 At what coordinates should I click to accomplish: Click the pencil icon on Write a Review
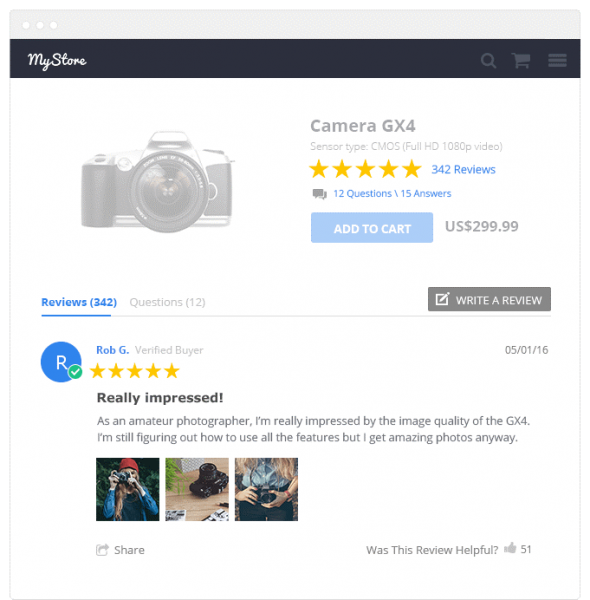coord(442,299)
